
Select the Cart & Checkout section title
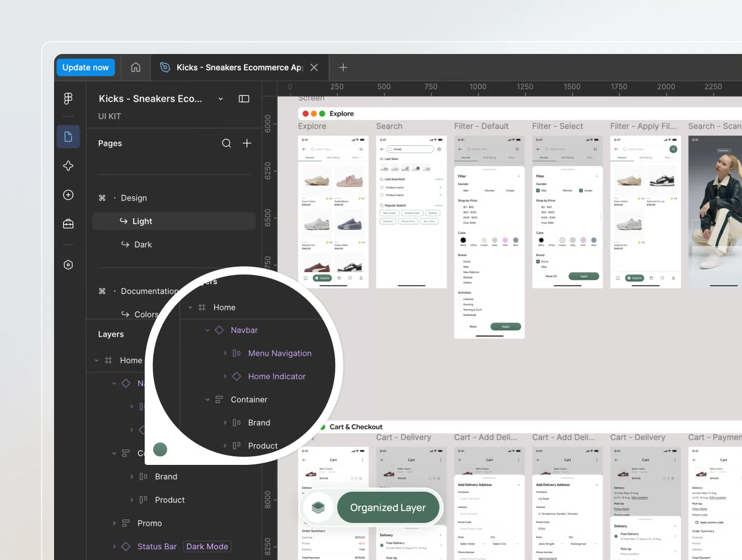pyautogui.click(x=356, y=427)
